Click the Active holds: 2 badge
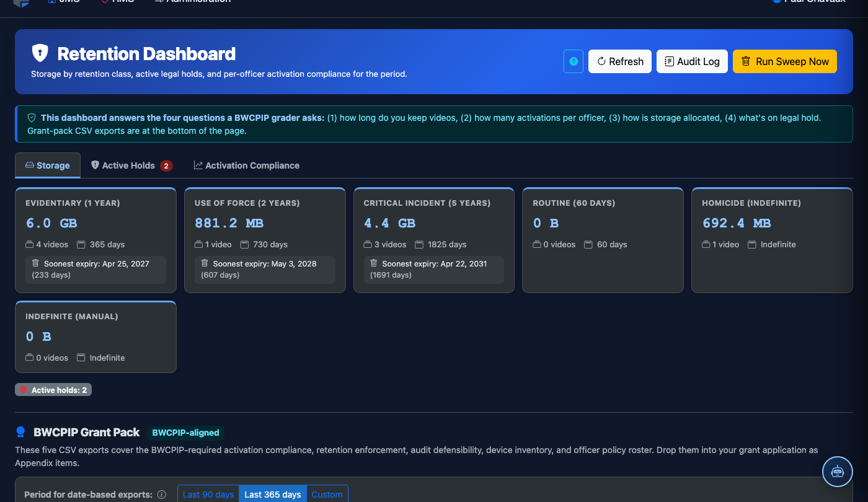The width and height of the screenshot is (868, 502). 53,390
